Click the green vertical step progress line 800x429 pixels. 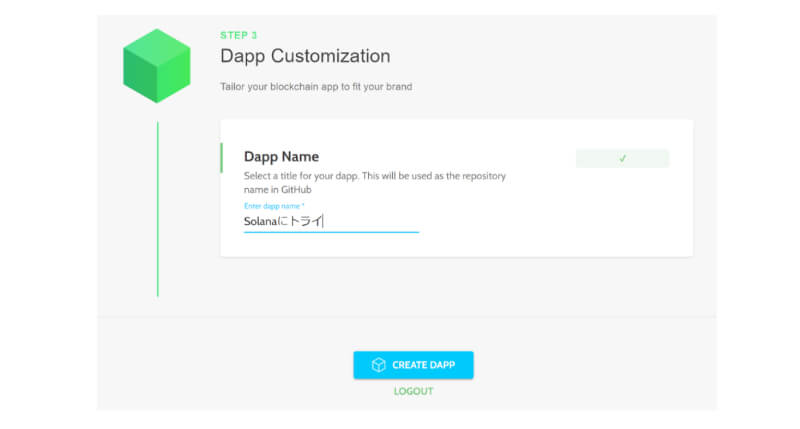(157, 208)
